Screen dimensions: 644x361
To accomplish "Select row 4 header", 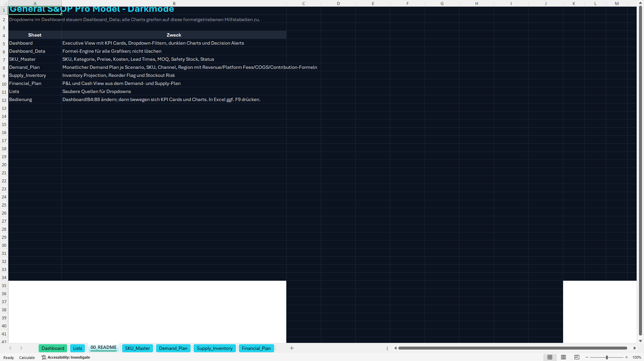I will point(4,36).
